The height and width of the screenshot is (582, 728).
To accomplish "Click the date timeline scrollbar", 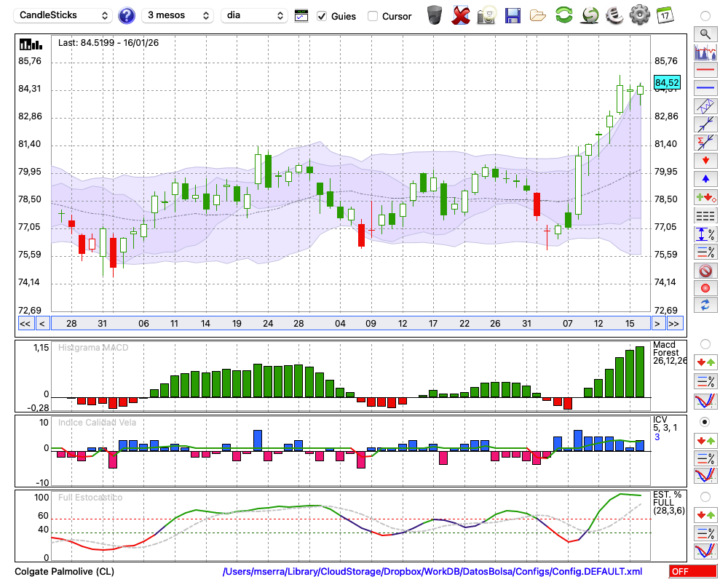I will 349,323.
